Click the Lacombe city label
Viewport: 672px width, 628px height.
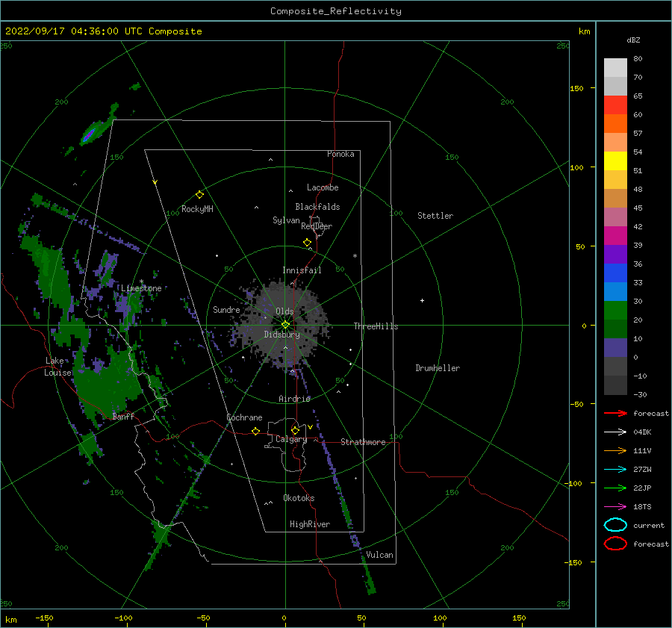323,187
